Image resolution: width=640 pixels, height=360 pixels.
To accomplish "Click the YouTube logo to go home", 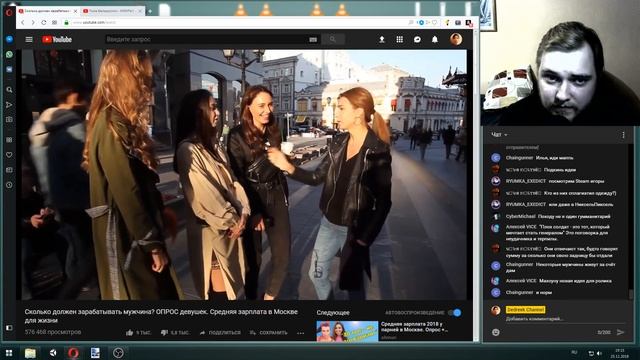I will 57,40.
